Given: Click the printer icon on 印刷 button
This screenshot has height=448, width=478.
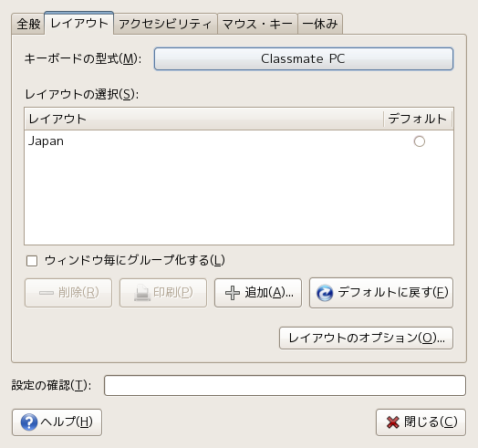Looking at the screenshot, I should point(142,293).
